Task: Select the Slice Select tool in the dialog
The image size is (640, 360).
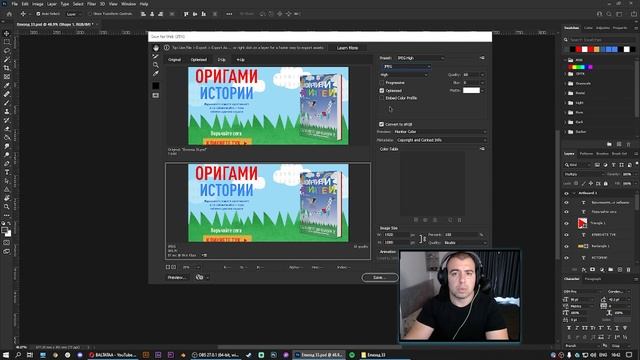Action: (x=156, y=56)
